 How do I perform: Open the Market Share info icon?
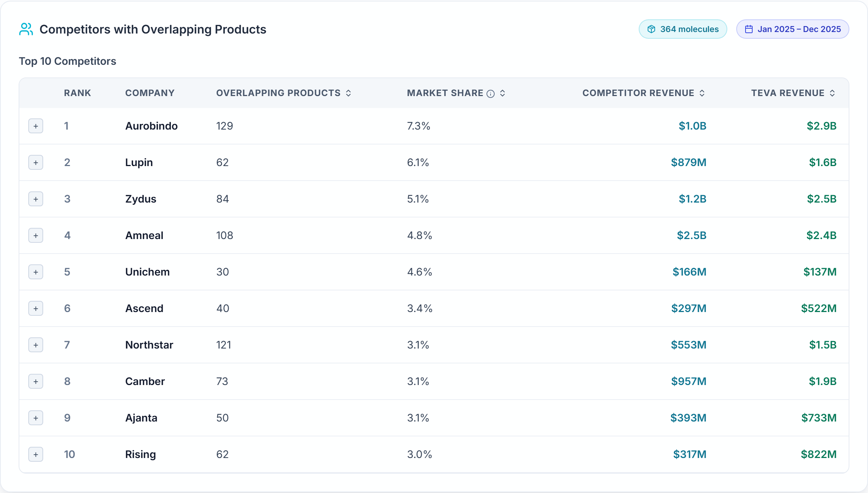coord(491,93)
